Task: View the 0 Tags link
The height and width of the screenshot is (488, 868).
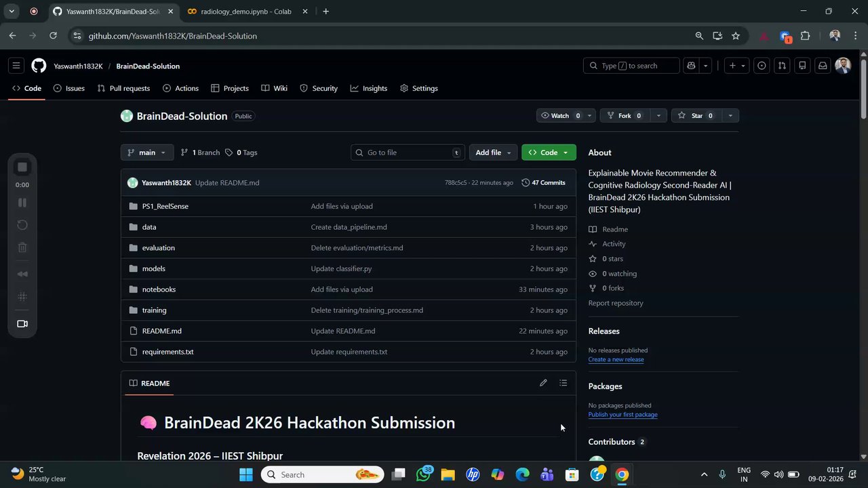Action: point(241,152)
